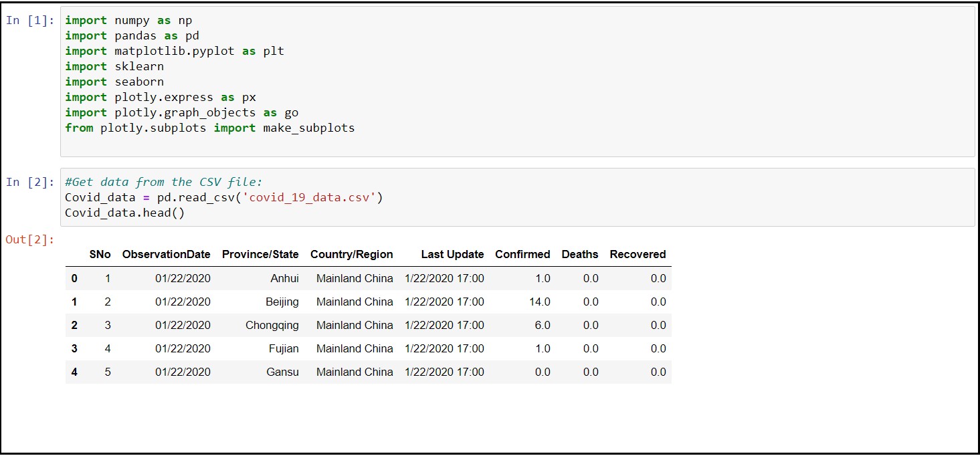Screen dimensions: 980x456
Task: Place cursor on 'import pandas as pd' line
Action: [x=132, y=35]
